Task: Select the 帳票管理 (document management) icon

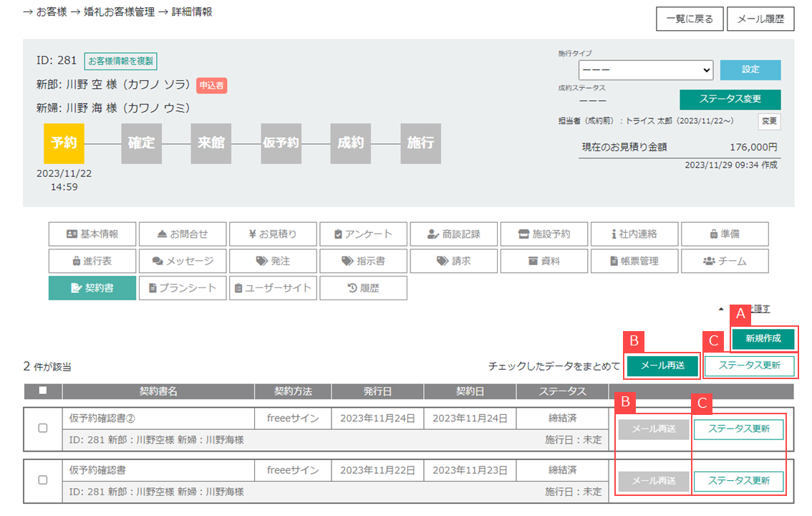Action: 633,261
